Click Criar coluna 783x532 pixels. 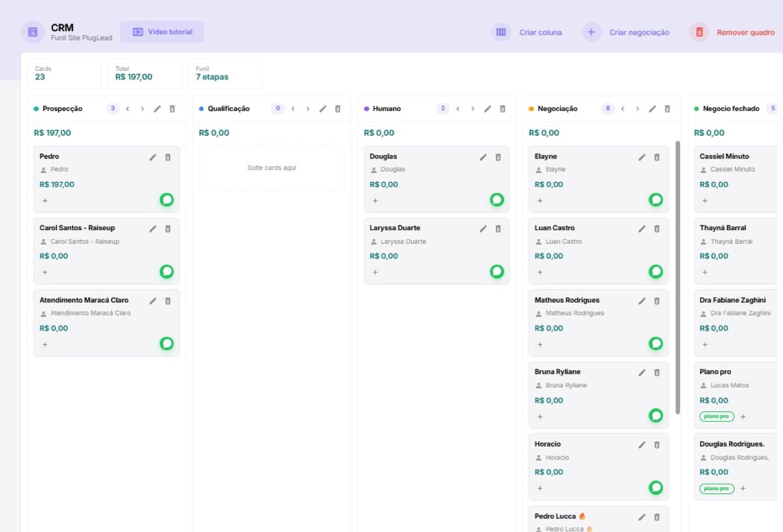[x=527, y=32]
